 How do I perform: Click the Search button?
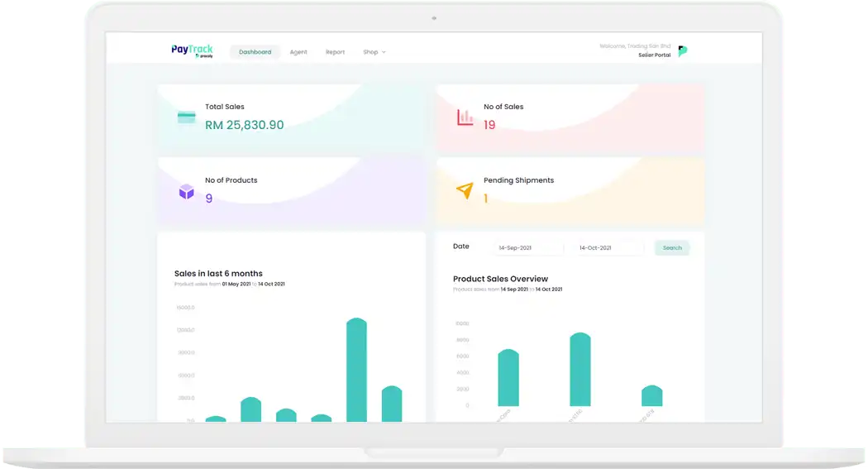point(672,248)
